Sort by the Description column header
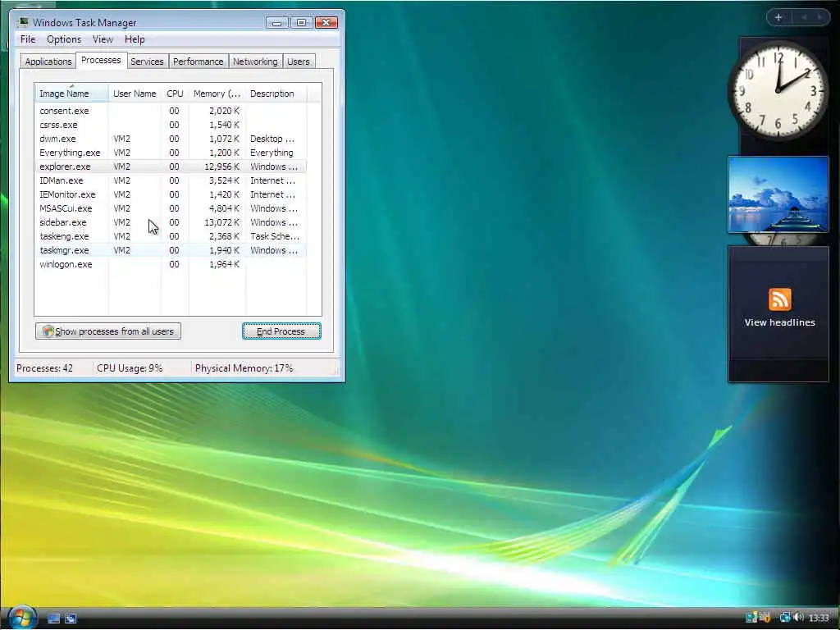Screen dimensions: 840x630 click(276, 94)
